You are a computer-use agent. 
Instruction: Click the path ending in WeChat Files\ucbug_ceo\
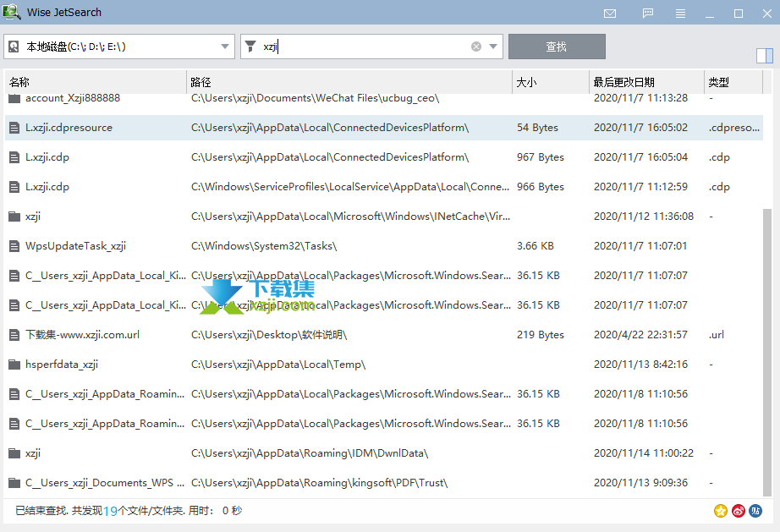point(316,98)
